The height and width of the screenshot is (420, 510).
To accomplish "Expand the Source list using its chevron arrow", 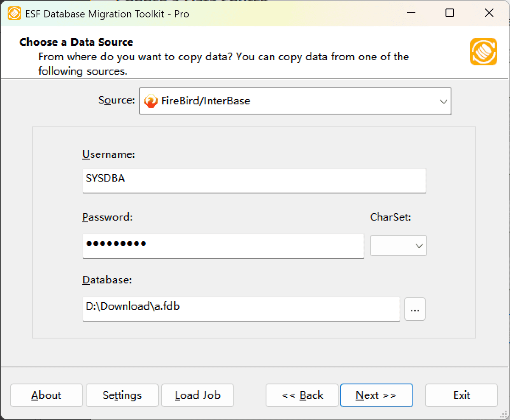I will click(x=444, y=101).
